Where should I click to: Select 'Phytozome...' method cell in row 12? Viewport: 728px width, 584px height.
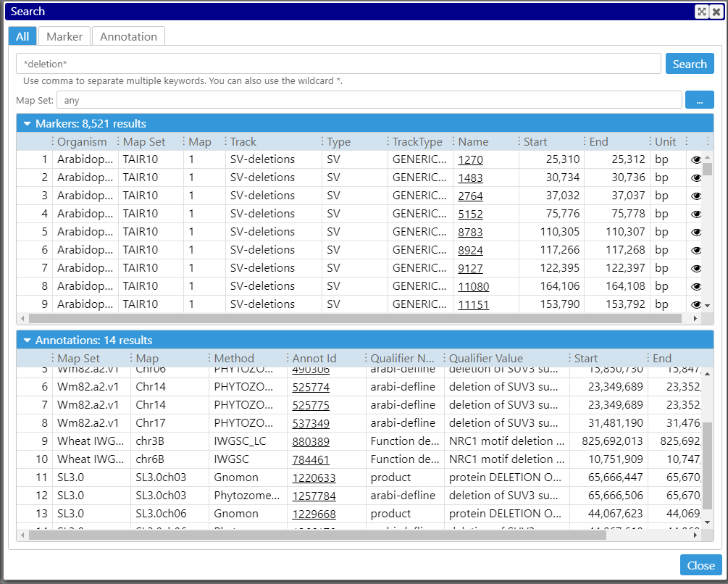(x=248, y=496)
